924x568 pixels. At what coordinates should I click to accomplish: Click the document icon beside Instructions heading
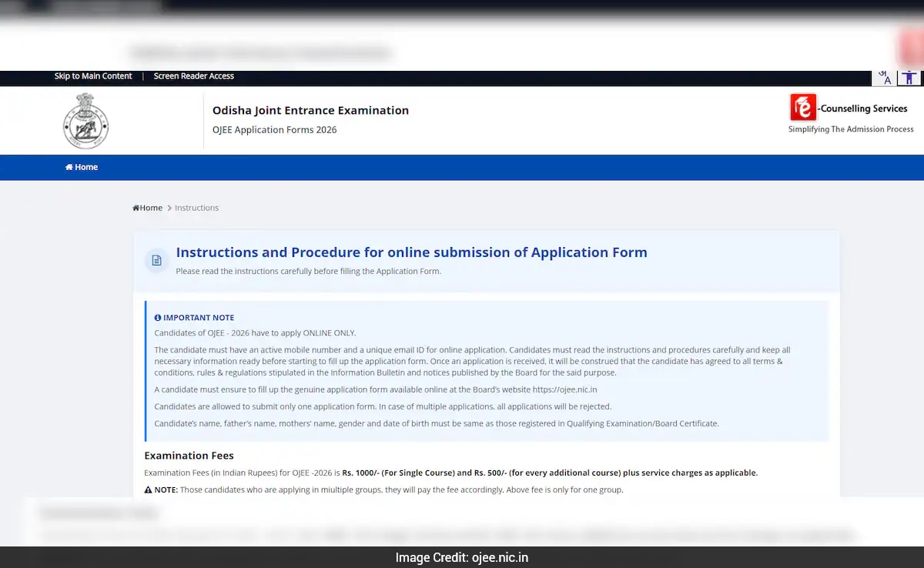pyautogui.click(x=157, y=260)
